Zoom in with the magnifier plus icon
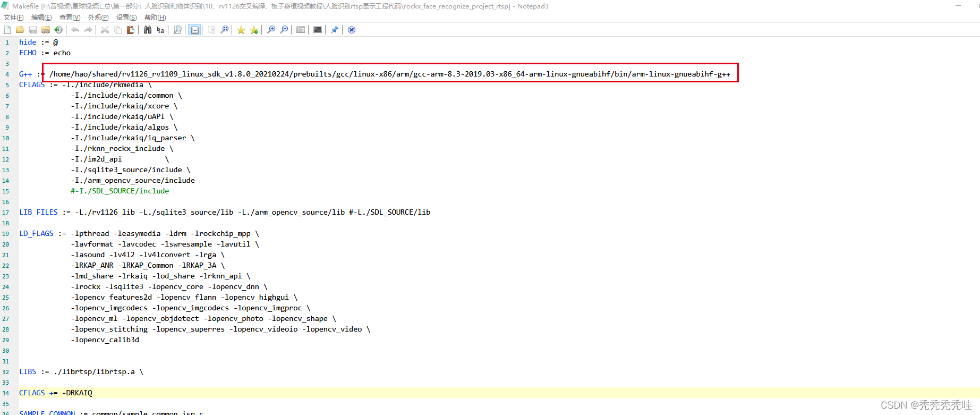Viewport: 980px width, 415px height. click(x=271, y=30)
